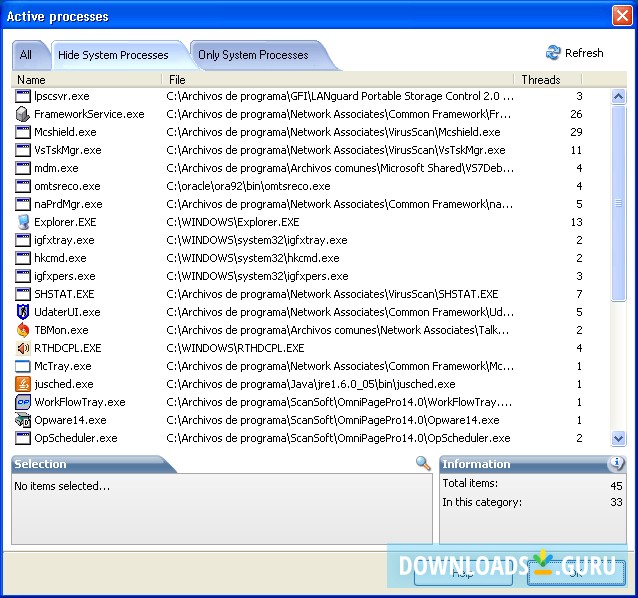
Task: Click the mdm.exe process icon
Action: [23, 168]
